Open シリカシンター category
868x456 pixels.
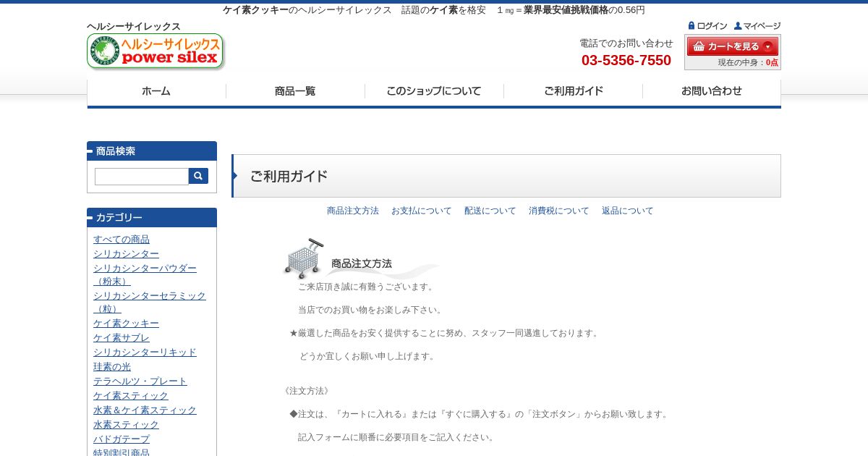[x=126, y=254]
